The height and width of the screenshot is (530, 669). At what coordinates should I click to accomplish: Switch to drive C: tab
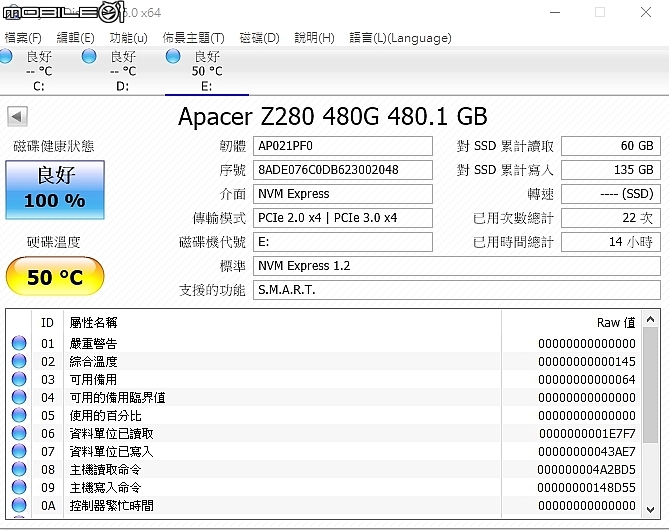coord(38,71)
